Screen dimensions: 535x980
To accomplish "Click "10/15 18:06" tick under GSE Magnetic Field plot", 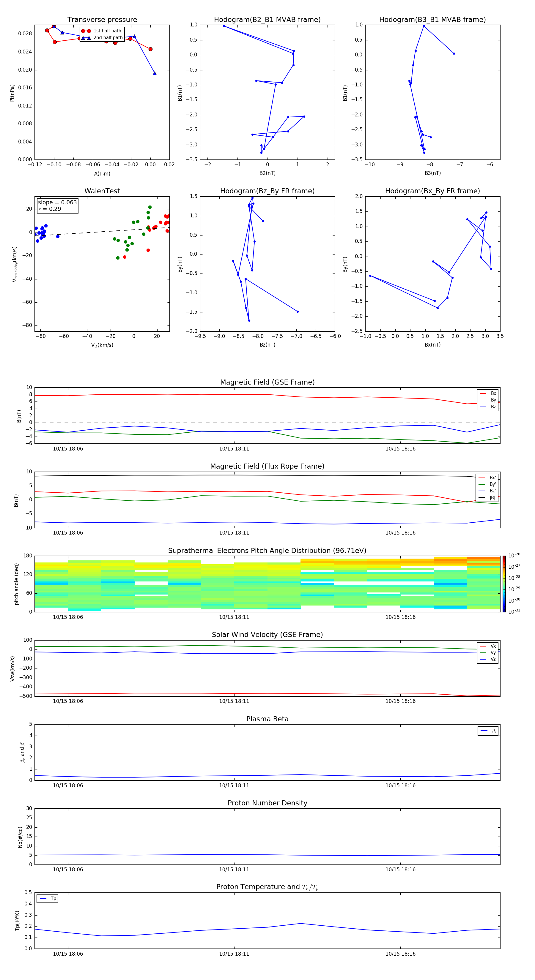I will (x=68, y=449).
